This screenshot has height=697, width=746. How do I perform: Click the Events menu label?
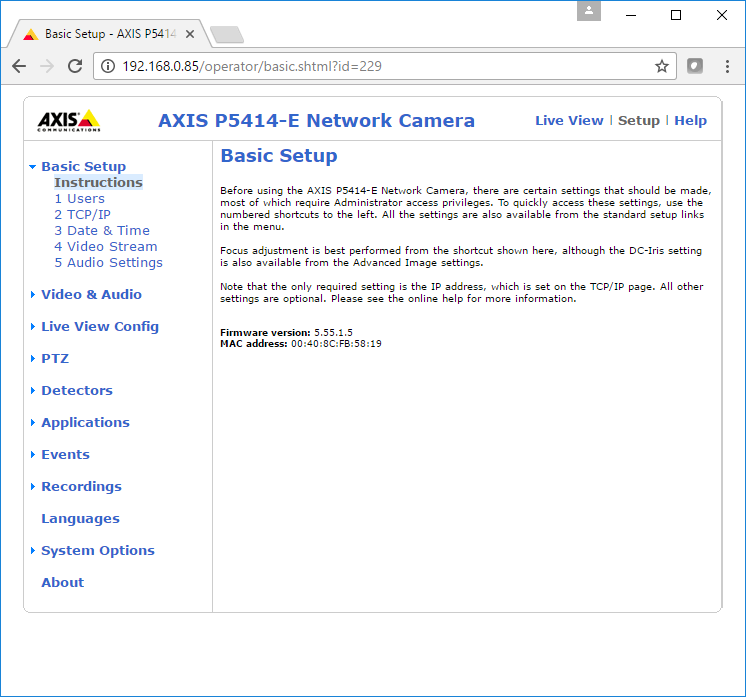(x=66, y=454)
